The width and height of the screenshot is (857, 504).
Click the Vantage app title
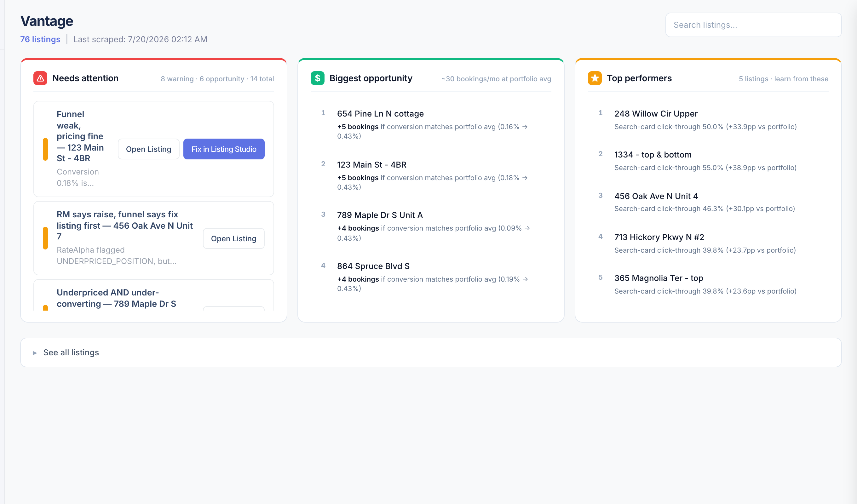click(x=47, y=21)
